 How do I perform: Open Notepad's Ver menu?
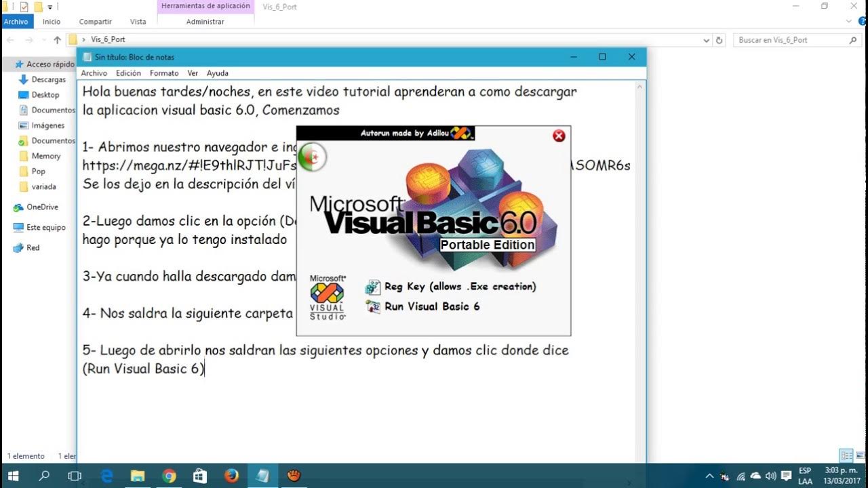click(x=193, y=73)
